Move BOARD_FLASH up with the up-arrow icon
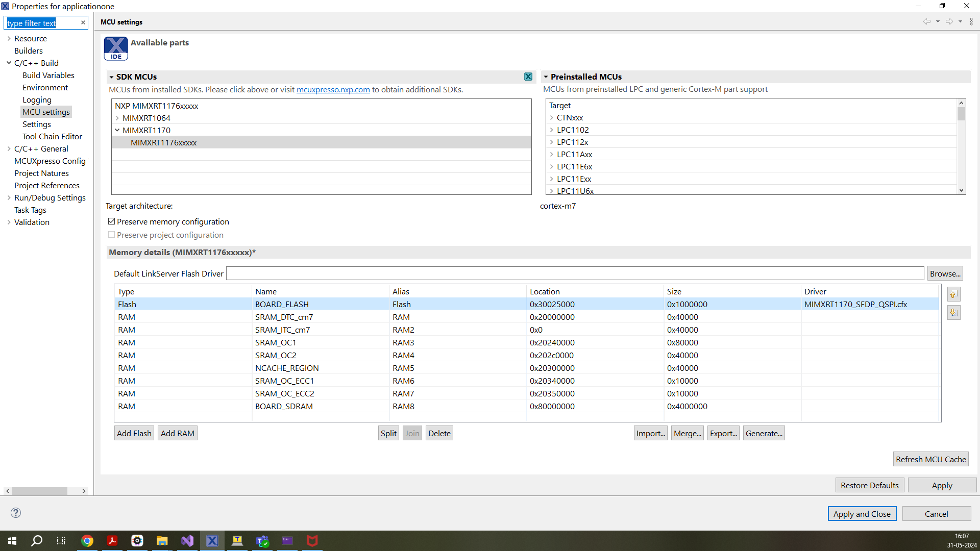Viewport: 980px width, 551px height. click(x=953, y=294)
